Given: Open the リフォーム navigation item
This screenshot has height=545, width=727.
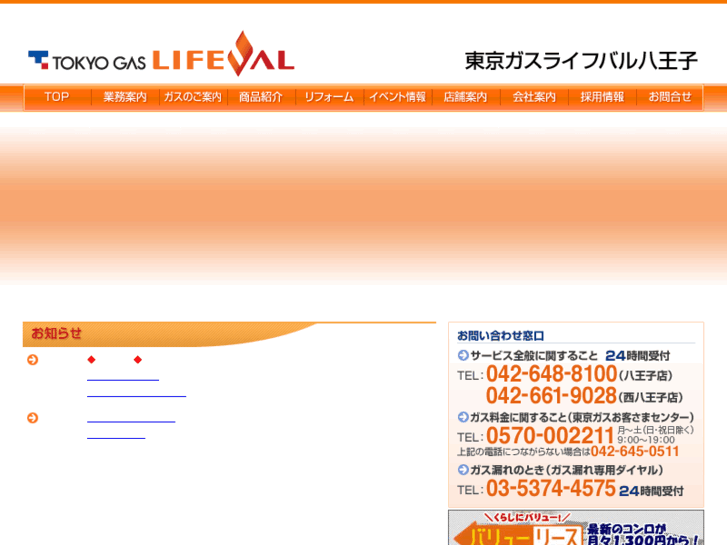Looking at the screenshot, I should tap(329, 97).
